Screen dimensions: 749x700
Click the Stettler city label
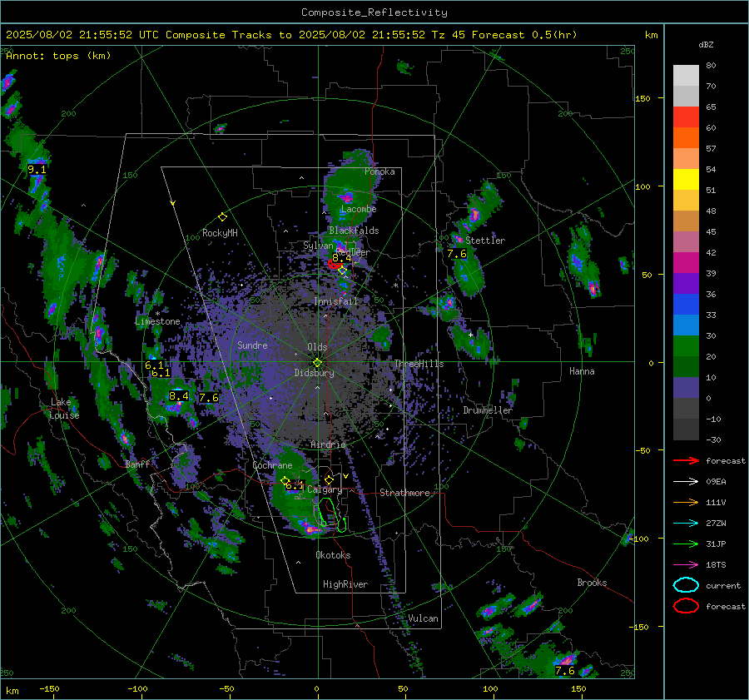pyautogui.click(x=485, y=241)
